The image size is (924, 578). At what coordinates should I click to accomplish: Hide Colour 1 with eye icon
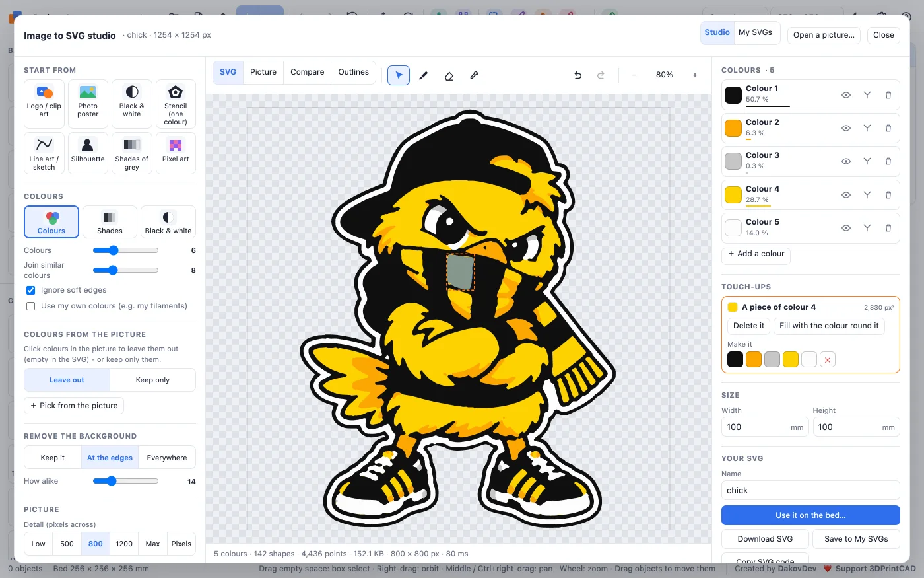[846, 95]
